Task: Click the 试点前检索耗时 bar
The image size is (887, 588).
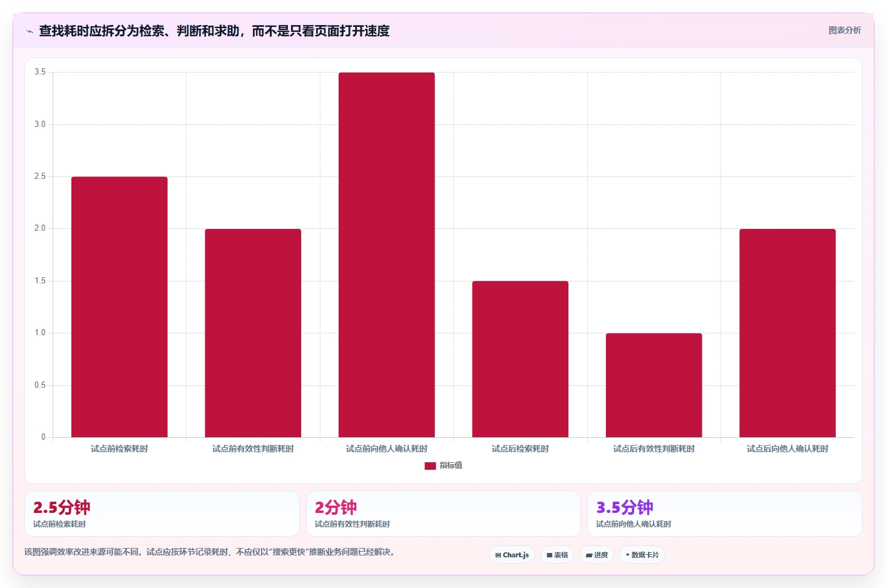Action: pyautogui.click(x=120, y=307)
